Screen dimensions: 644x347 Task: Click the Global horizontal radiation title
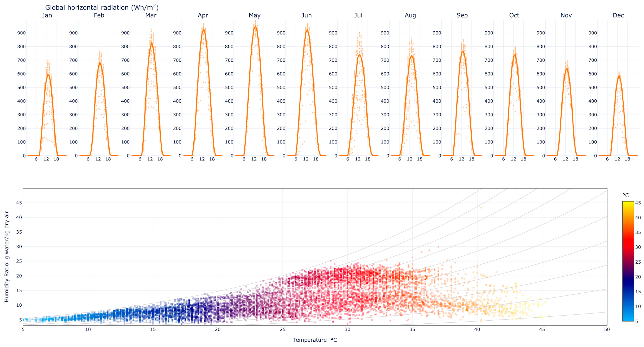(x=102, y=7)
